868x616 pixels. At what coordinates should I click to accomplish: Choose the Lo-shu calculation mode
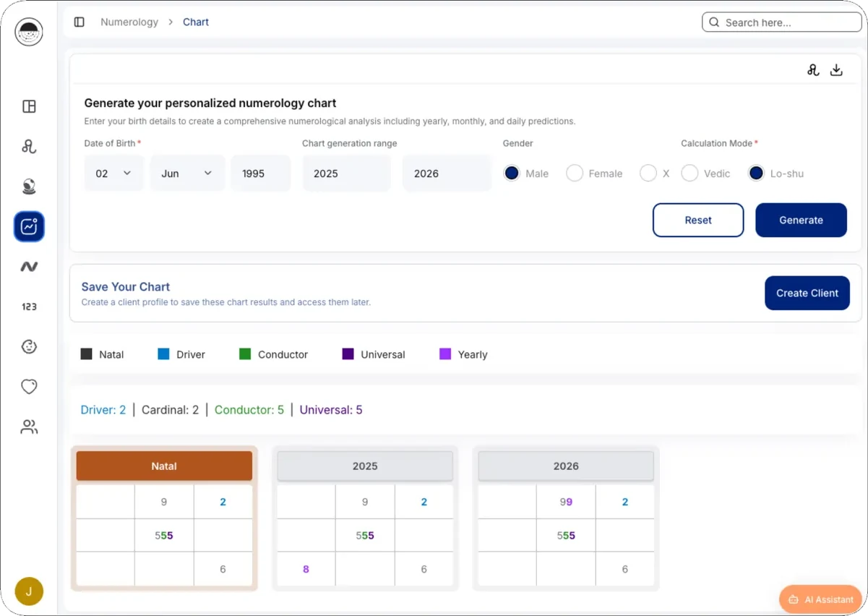756,174
